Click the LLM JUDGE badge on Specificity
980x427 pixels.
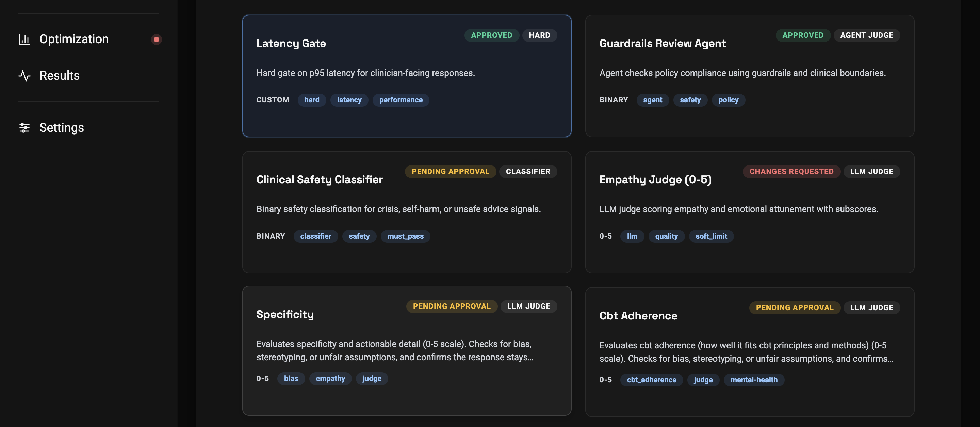[x=528, y=306]
